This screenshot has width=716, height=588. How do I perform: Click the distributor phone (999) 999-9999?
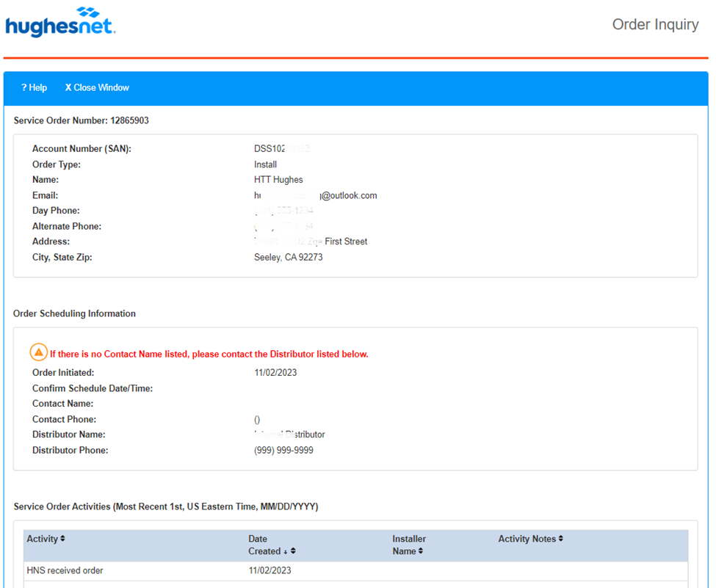(283, 450)
